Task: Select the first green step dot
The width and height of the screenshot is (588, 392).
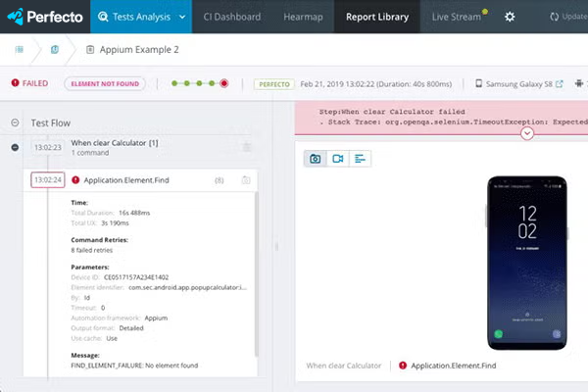Action: pyautogui.click(x=174, y=83)
